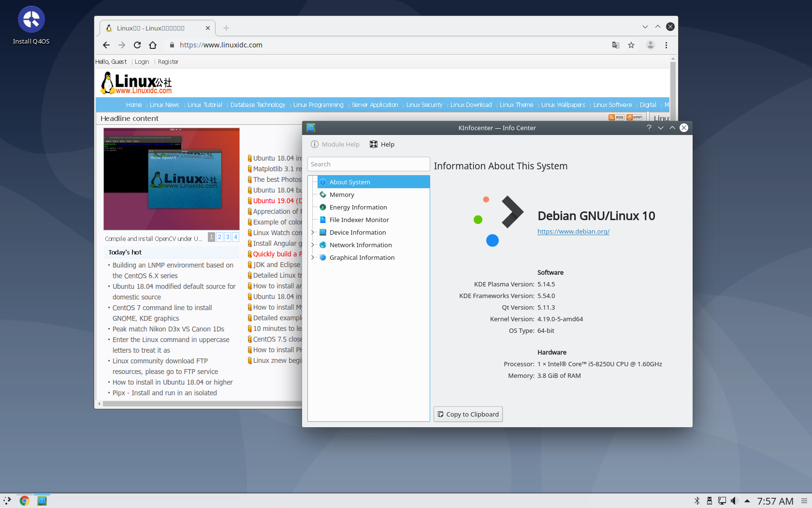Open Linux Programming navigation item

coord(318,105)
